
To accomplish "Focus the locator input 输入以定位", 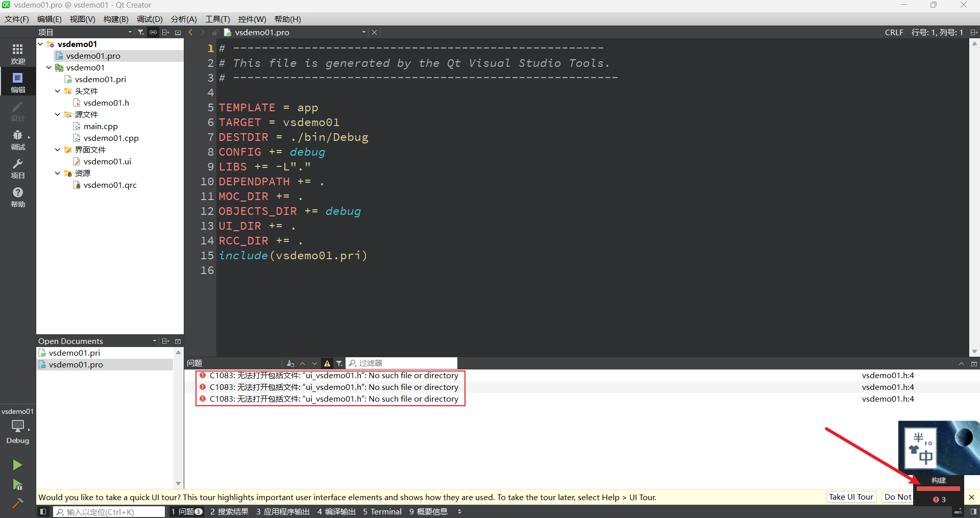I will point(110,511).
